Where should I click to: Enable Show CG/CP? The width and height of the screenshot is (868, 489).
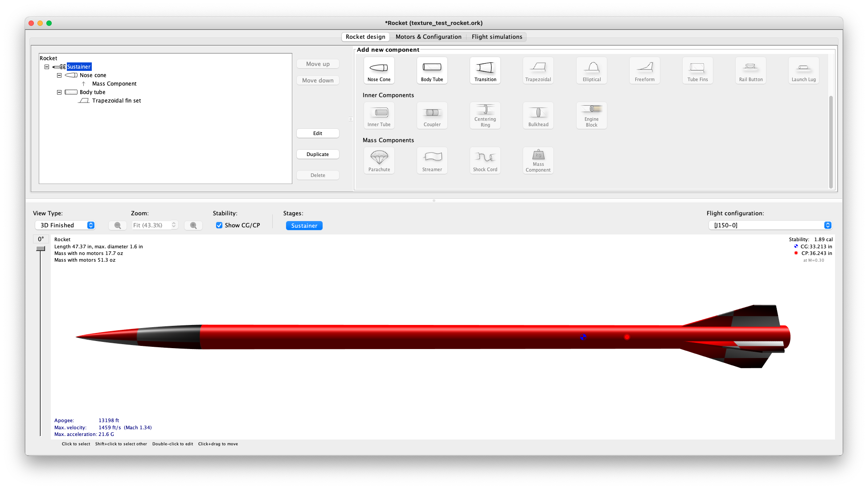pos(219,225)
